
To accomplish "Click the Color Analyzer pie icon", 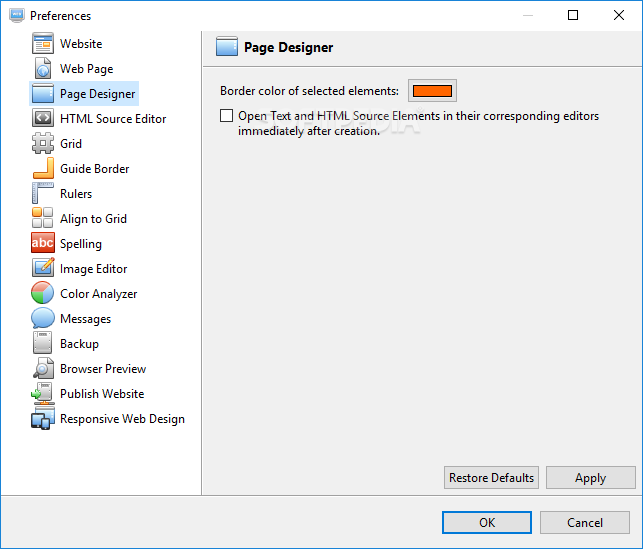I will pyautogui.click(x=43, y=293).
